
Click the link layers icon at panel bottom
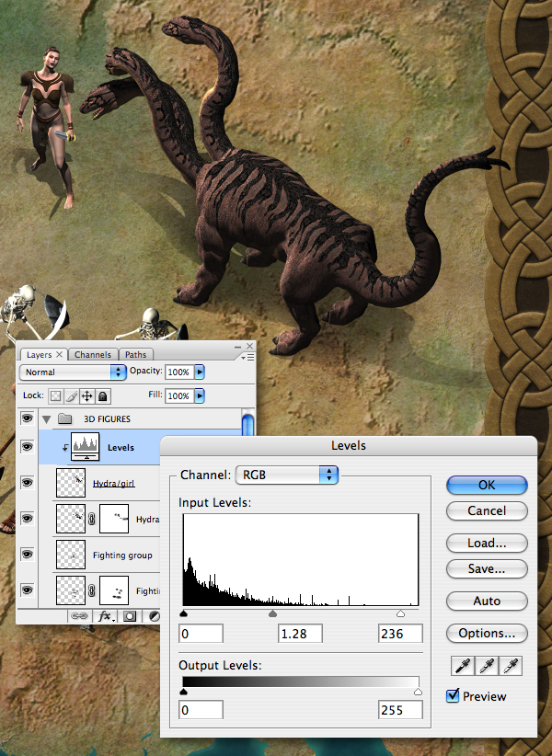pyautogui.click(x=78, y=615)
